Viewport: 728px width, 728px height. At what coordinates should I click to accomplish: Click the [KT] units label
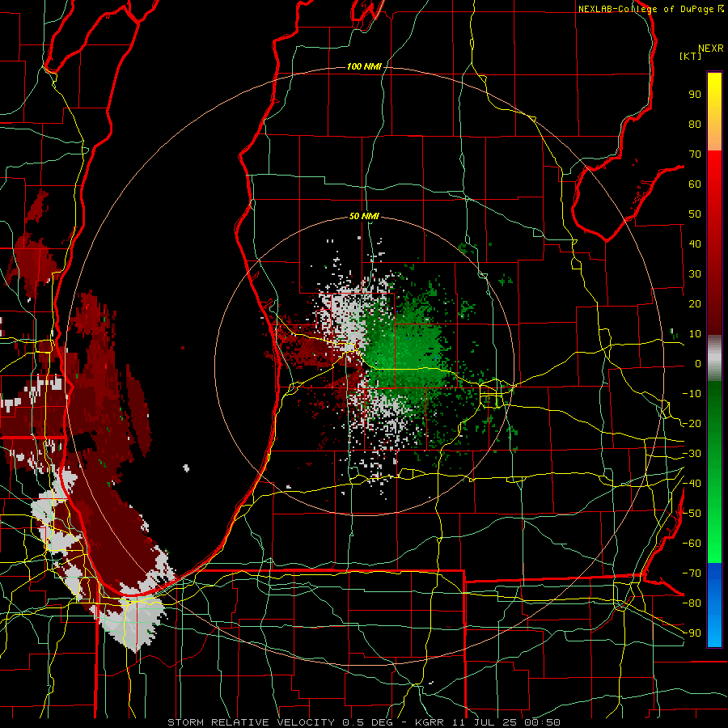click(691, 56)
